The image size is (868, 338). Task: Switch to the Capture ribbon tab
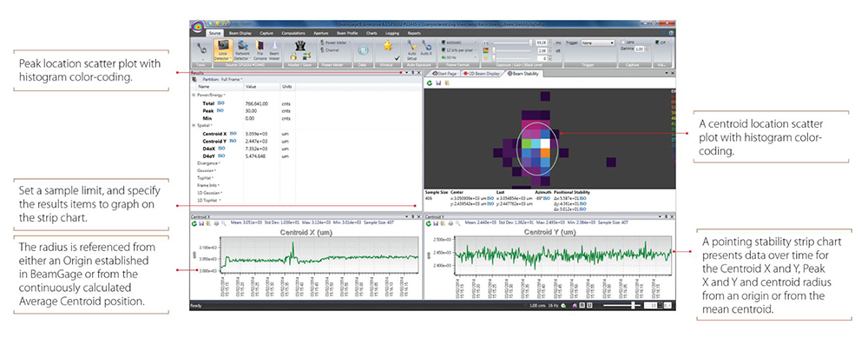coord(266,33)
